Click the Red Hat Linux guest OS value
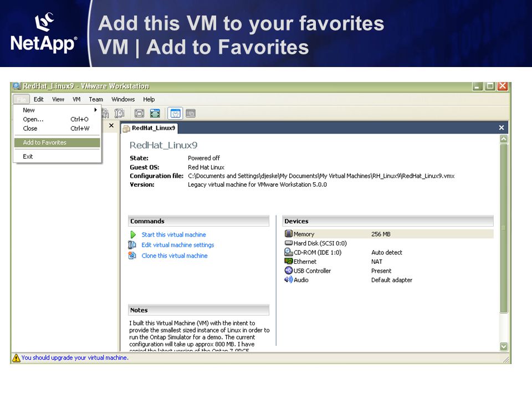The image size is (532, 399). pyautogui.click(x=206, y=167)
